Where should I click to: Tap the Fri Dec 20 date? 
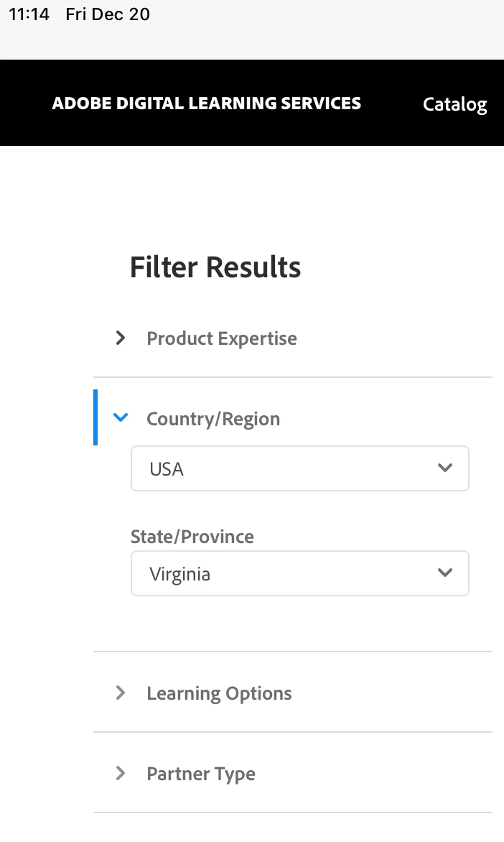108,14
